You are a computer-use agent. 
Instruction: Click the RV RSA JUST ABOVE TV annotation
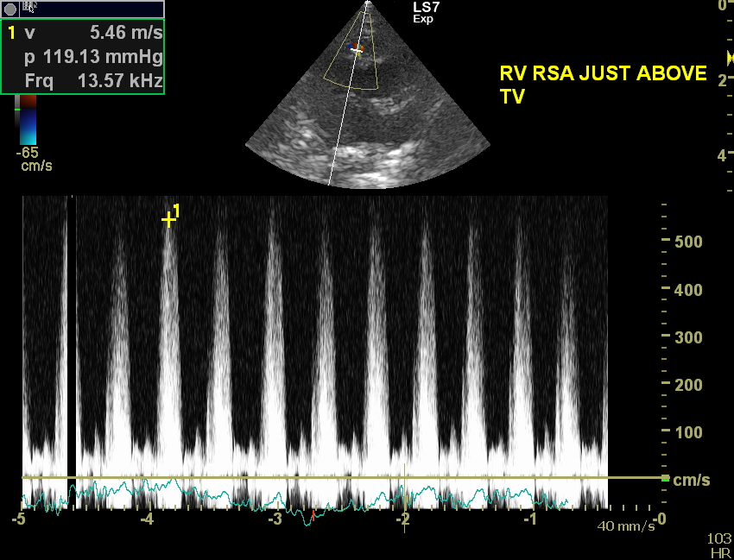coord(602,85)
